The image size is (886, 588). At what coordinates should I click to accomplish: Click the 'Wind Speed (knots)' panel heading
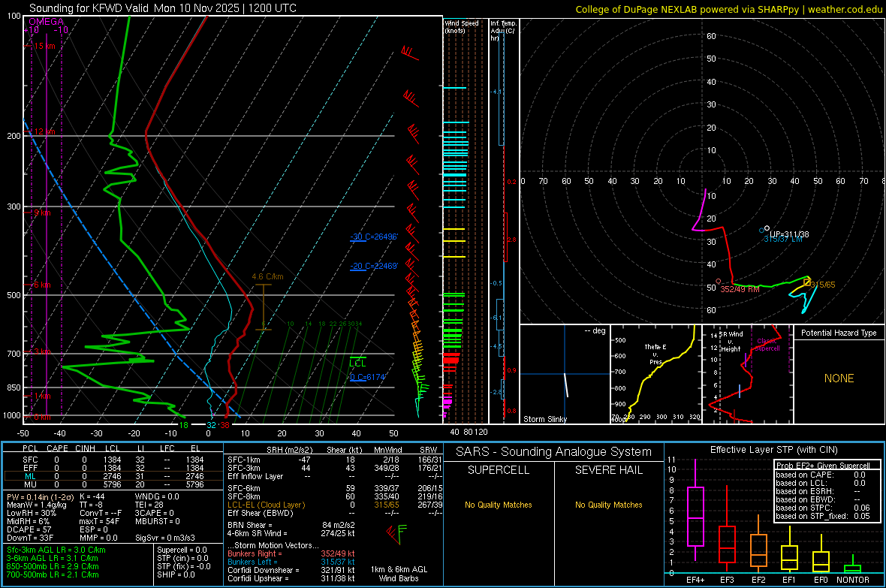click(462, 26)
